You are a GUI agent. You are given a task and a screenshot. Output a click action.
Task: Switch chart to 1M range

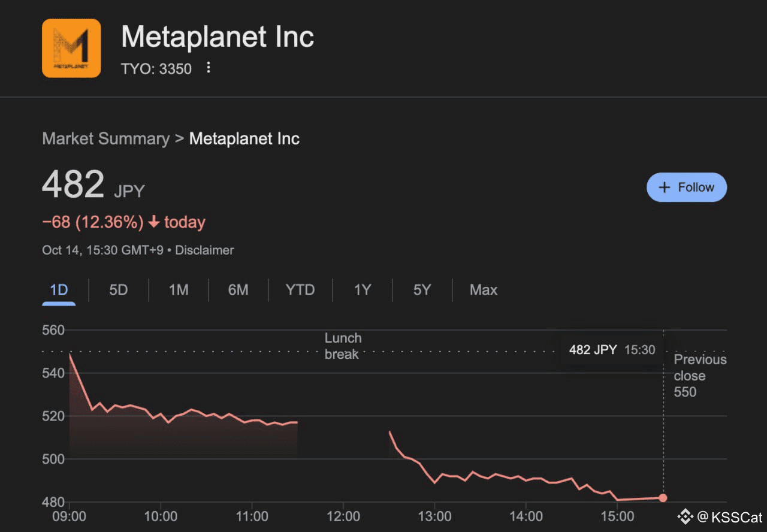coord(179,290)
